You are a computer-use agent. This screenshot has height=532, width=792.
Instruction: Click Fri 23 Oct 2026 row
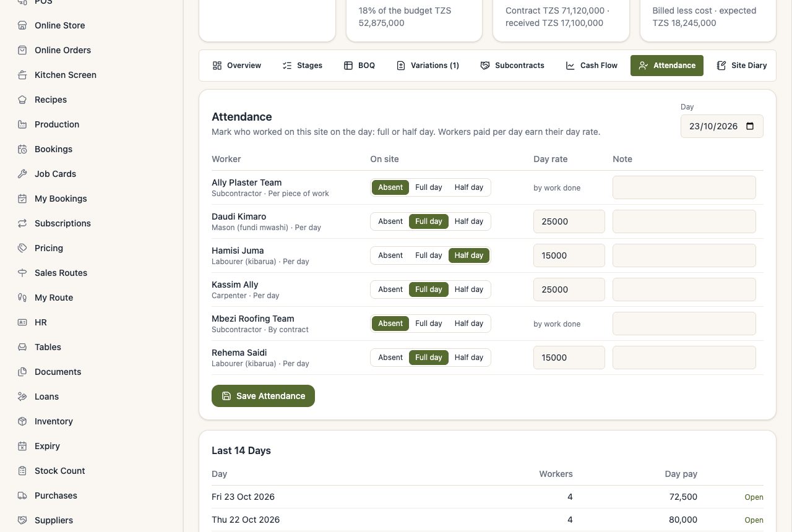[x=488, y=497]
